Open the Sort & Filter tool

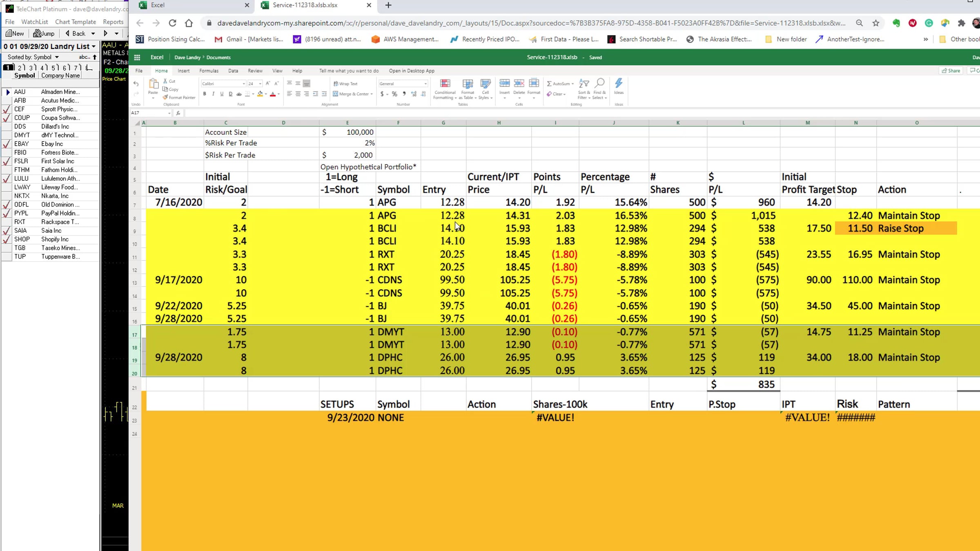coord(584,89)
